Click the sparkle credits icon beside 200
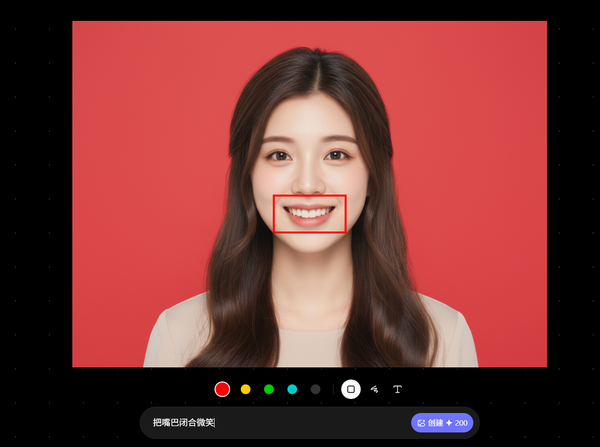Viewport: 600px width, 447px height. coord(449,423)
